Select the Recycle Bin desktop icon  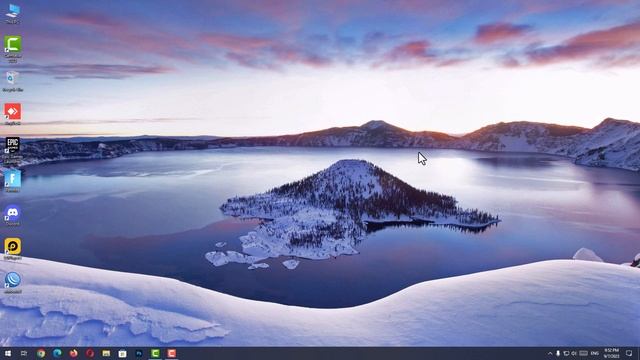click(x=13, y=81)
